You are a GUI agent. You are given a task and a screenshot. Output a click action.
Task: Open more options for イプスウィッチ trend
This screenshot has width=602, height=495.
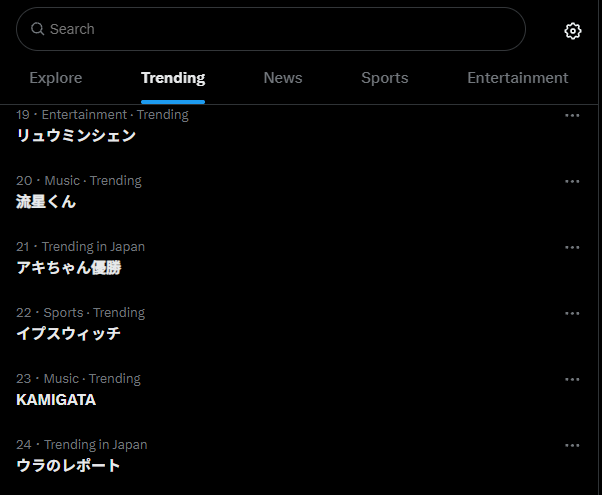572,313
